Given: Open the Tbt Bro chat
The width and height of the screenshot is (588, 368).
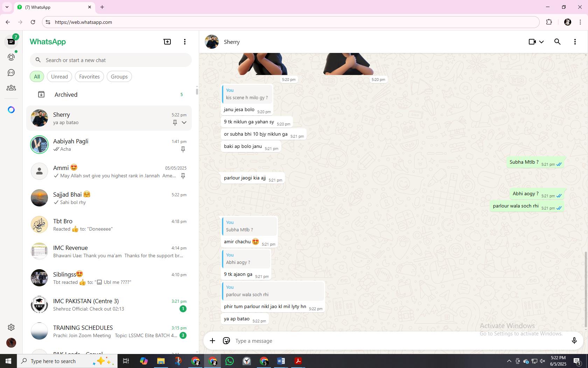Looking at the screenshot, I should (109, 225).
